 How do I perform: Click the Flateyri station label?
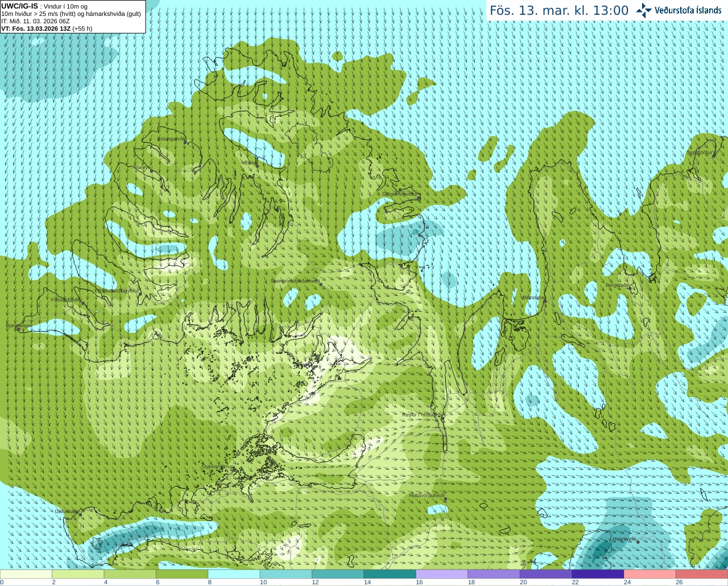[142, 167]
